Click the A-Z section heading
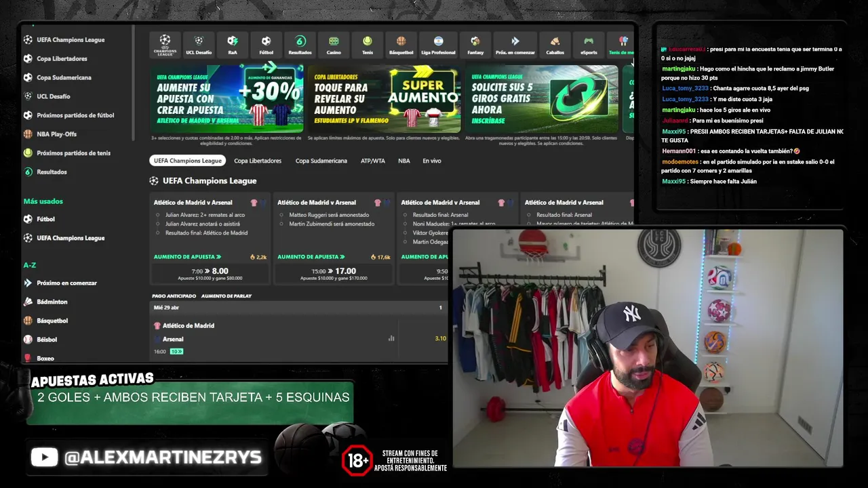Viewport: 868px width, 488px height. pyautogui.click(x=30, y=265)
